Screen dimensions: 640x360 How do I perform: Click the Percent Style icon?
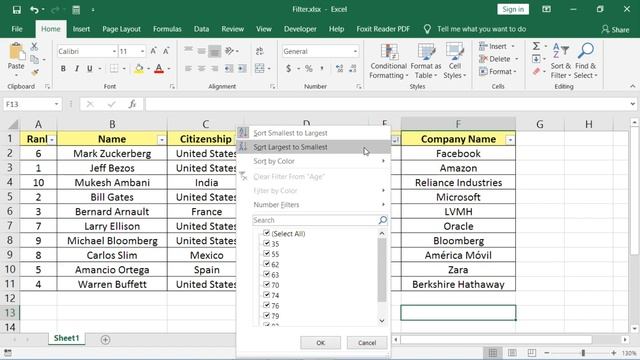tap(309, 69)
